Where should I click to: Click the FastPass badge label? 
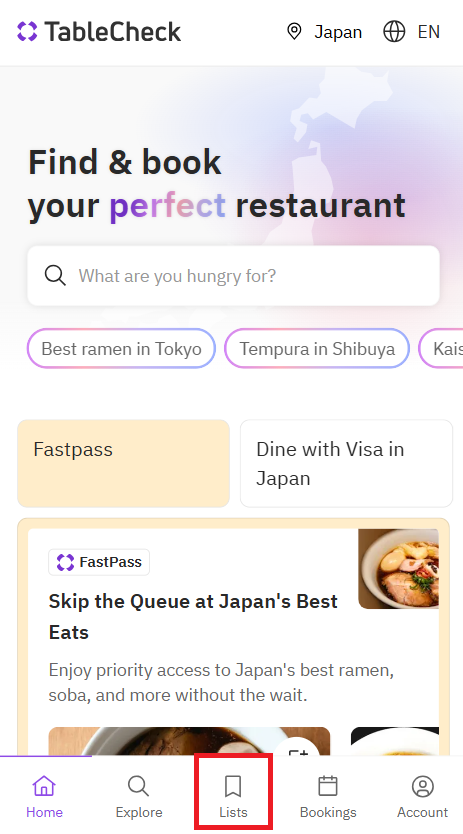99,562
